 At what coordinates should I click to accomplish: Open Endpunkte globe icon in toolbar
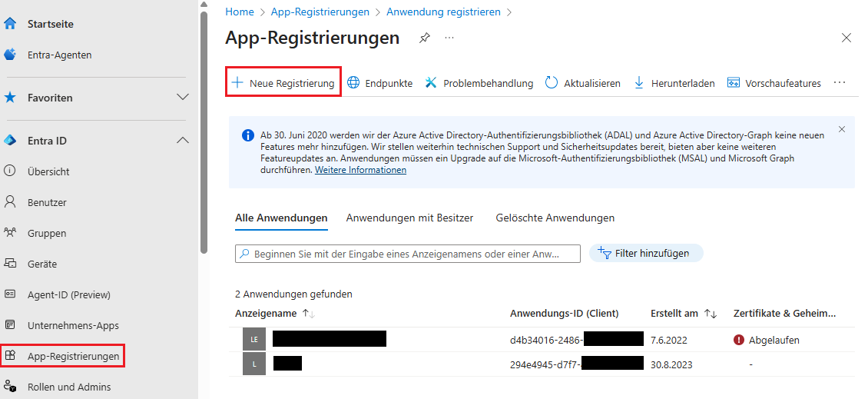[353, 83]
